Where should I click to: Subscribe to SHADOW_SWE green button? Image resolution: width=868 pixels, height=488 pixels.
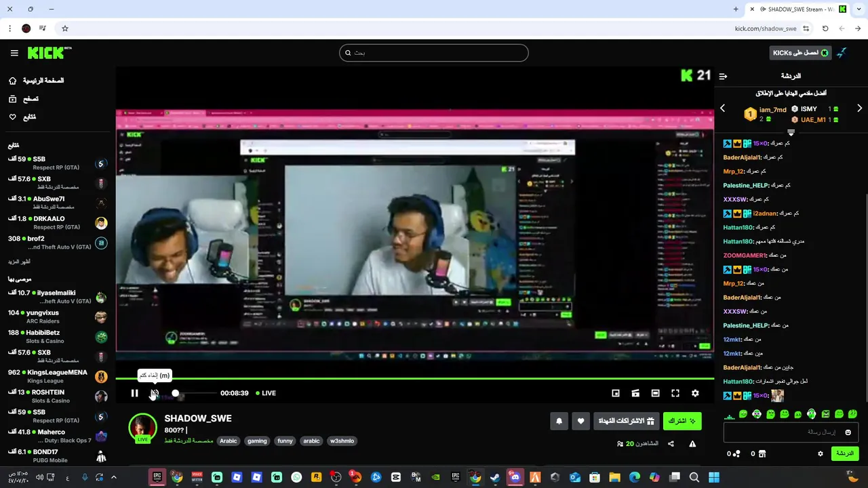tap(682, 421)
